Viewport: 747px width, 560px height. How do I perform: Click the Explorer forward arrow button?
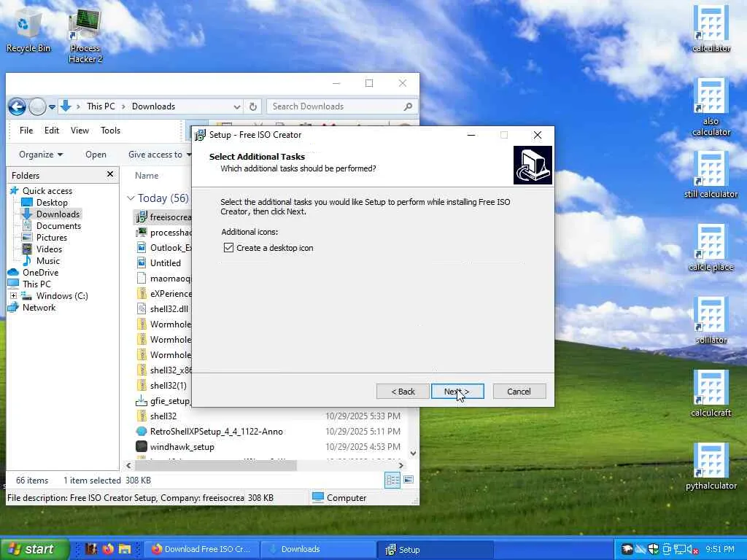pos(37,106)
